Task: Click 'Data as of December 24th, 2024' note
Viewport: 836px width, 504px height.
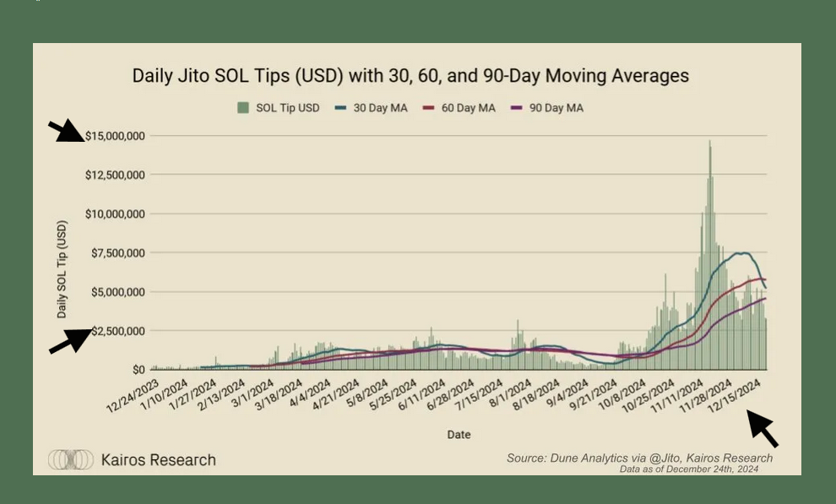Action: tap(689, 469)
